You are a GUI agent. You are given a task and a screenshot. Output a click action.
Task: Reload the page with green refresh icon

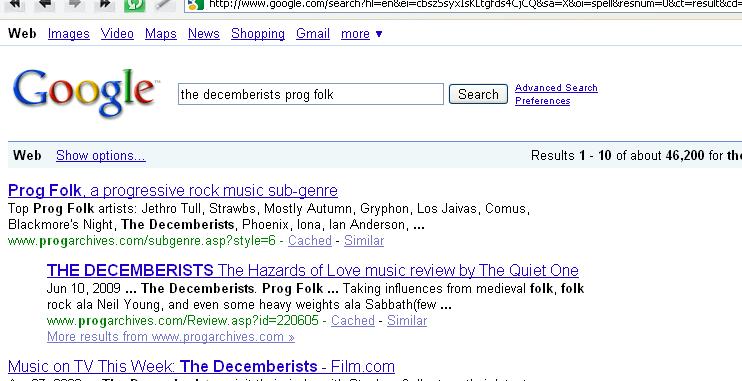pos(134,5)
